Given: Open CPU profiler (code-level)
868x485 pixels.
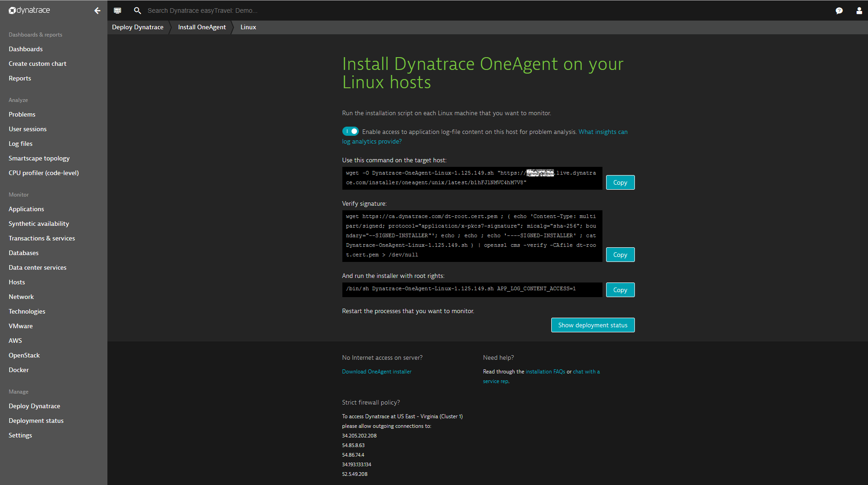Looking at the screenshot, I should [x=43, y=173].
